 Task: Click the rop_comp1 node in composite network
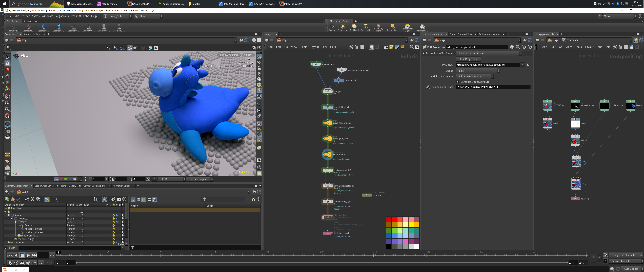(575, 198)
